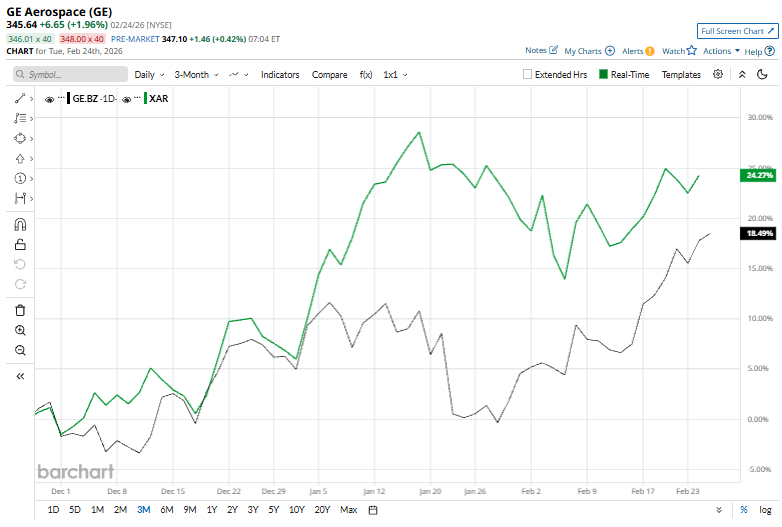Expand measure tool options arrow
Image resolution: width=782 pixels, height=527 pixels.
31,198
